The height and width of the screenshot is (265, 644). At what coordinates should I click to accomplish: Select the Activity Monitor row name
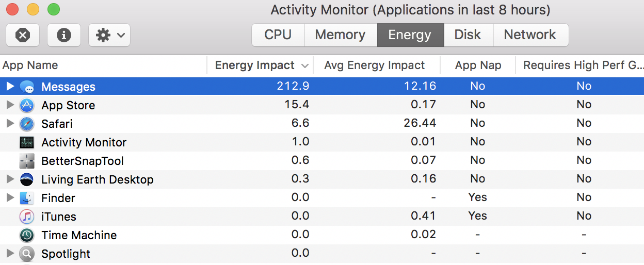pyautogui.click(x=84, y=142)
